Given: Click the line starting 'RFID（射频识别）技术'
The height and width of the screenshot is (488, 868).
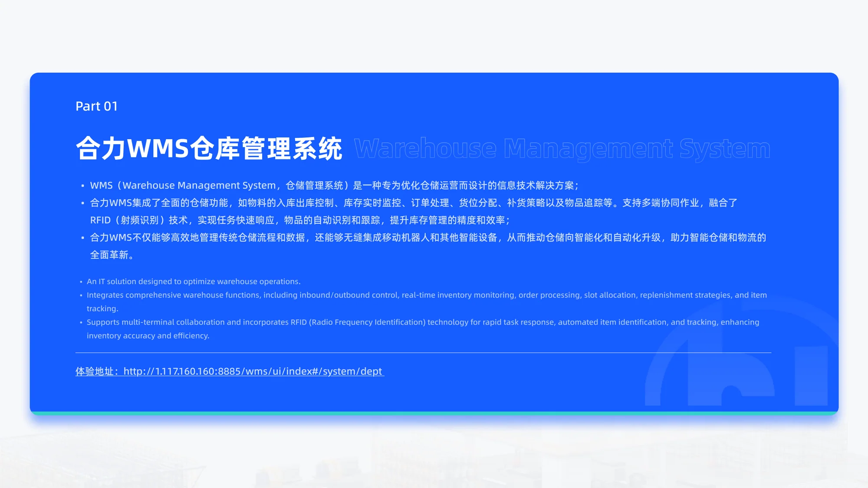Looking at the screenshot, I should (300, 220).
